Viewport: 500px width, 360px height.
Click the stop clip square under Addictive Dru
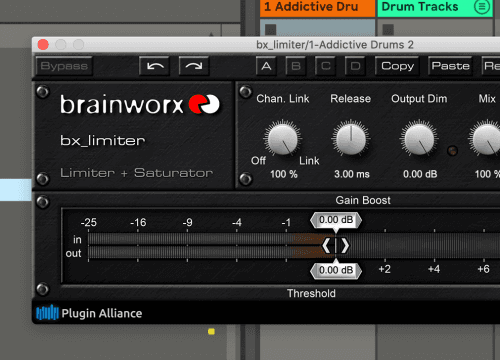tap(270, 30)
